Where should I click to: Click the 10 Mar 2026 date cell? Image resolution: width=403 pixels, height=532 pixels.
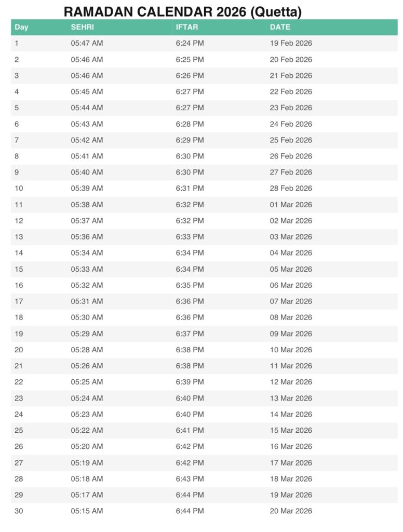(x=291, y=350)
